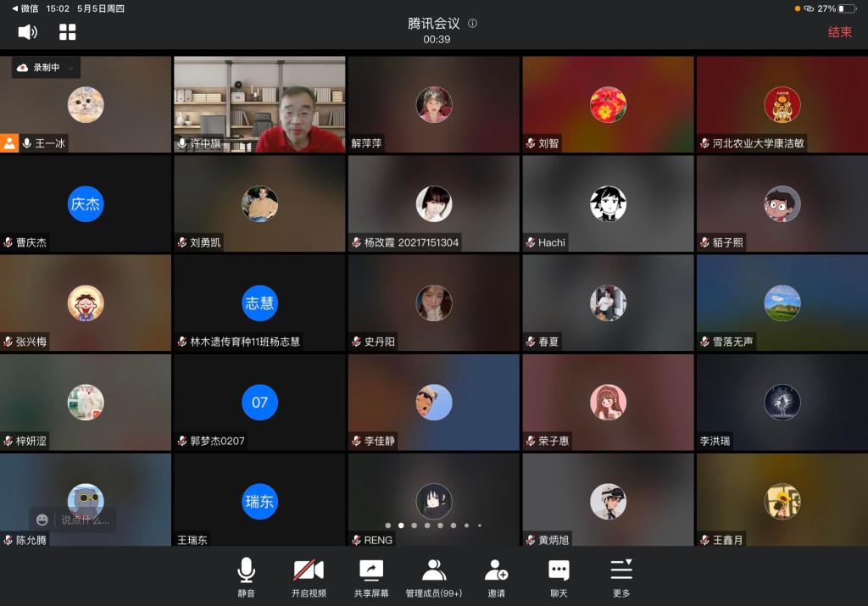Click the meeting info icon beside title
This screenshot has height=606, width=868.
(x=472, y=24)
